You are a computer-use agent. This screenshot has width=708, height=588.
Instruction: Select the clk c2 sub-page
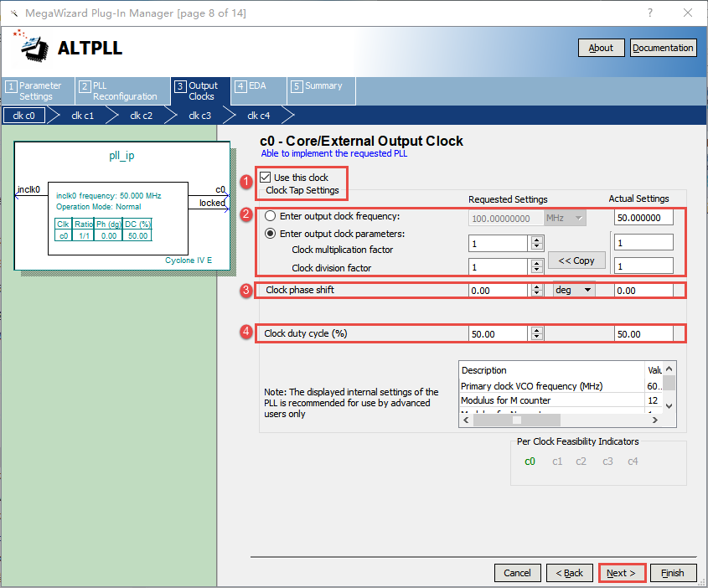point(142,116)
